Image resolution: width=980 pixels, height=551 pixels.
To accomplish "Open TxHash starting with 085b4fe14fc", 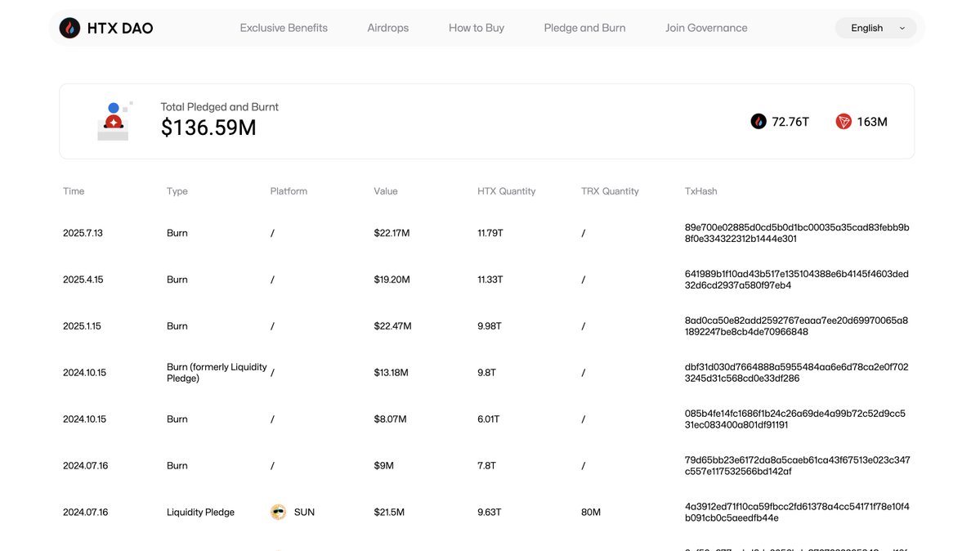I will [795, 419].
